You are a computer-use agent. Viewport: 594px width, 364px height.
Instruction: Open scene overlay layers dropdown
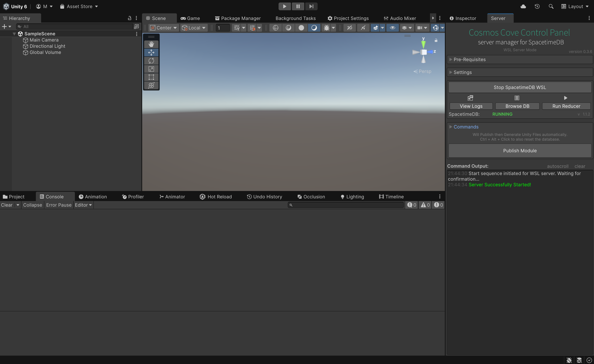(407, 28)
